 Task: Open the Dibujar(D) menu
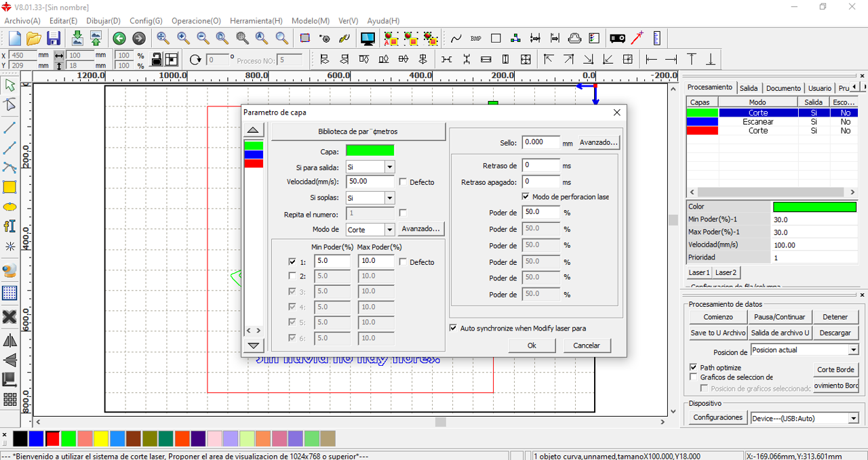104,21
